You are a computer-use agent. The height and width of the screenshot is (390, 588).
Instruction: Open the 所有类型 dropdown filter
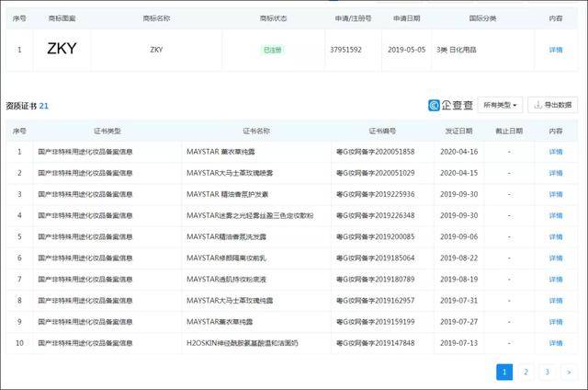click(x=501, y=105)
